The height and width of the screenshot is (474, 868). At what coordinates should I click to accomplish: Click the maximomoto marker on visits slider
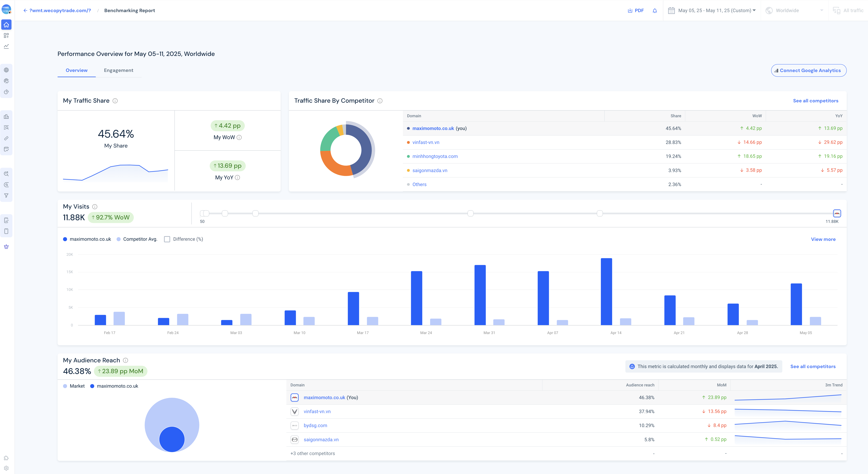837,213
